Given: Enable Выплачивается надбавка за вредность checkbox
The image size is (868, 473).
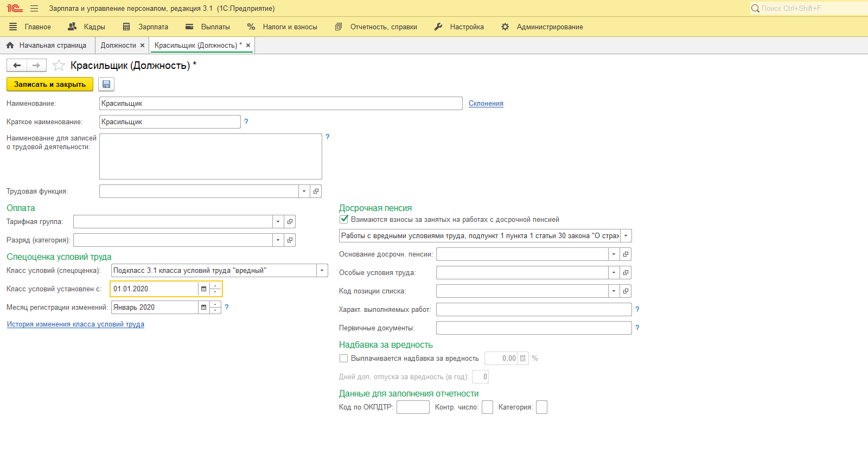Looking at the screenshot, I should 344,359.
